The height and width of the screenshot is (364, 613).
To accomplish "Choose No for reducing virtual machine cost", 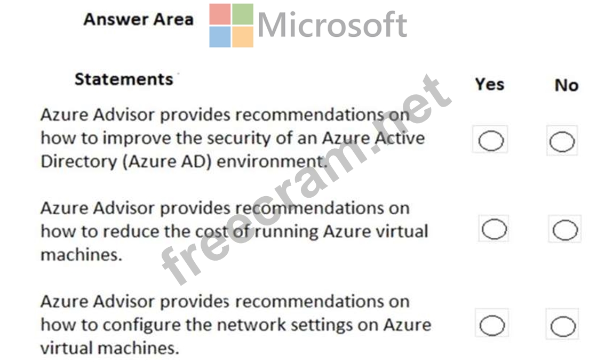I will [564, 231].
